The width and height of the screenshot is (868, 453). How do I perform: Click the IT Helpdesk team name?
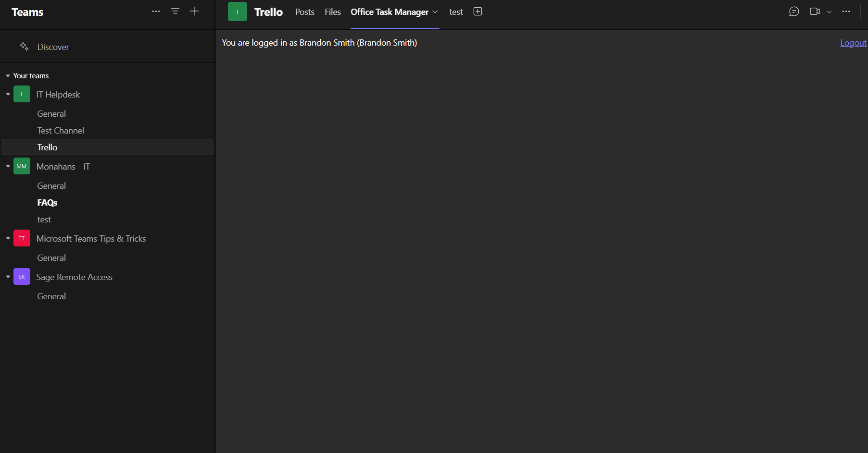58,95
